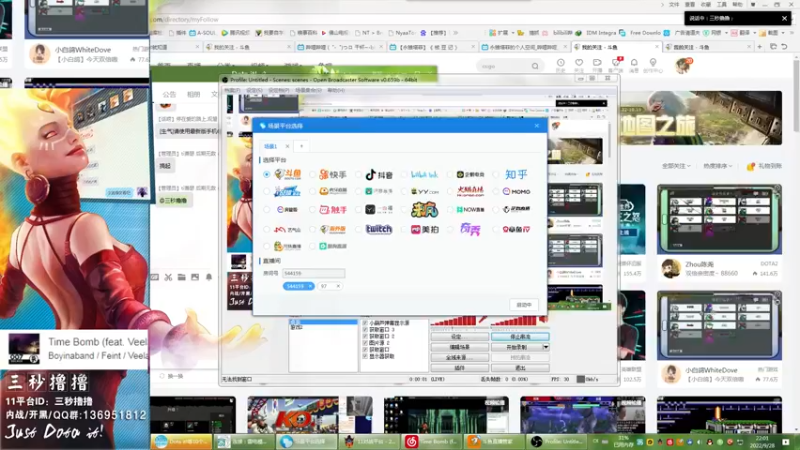Click the black Yizhibo logo
The width and height of the screenshot is (800, 450).
click(379, 210)
